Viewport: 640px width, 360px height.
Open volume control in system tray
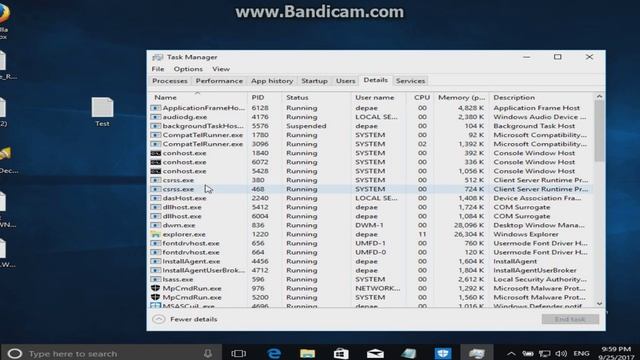point(562,353)
